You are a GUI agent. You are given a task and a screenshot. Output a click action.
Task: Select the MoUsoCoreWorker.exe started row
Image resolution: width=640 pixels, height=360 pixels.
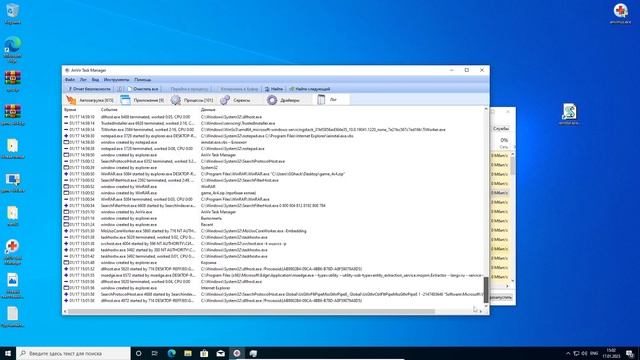[273, 231]
